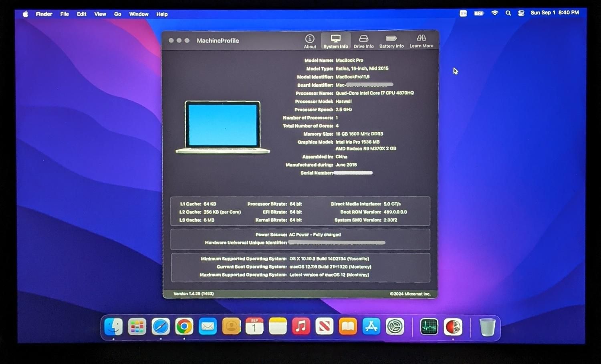Click the AMD Radeon R9 M370X 2 GB entry
Screen dimensions: 601x364
(x=366, y=149)
